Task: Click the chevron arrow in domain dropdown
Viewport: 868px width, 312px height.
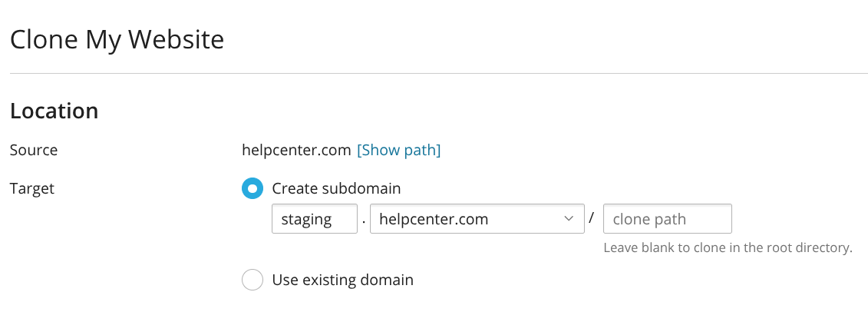Action: (x=569, y=219)
